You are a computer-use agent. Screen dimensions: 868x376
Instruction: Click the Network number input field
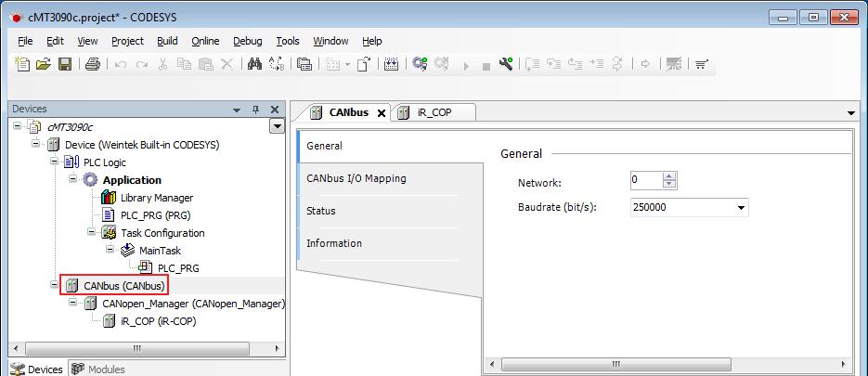[646, 180]
